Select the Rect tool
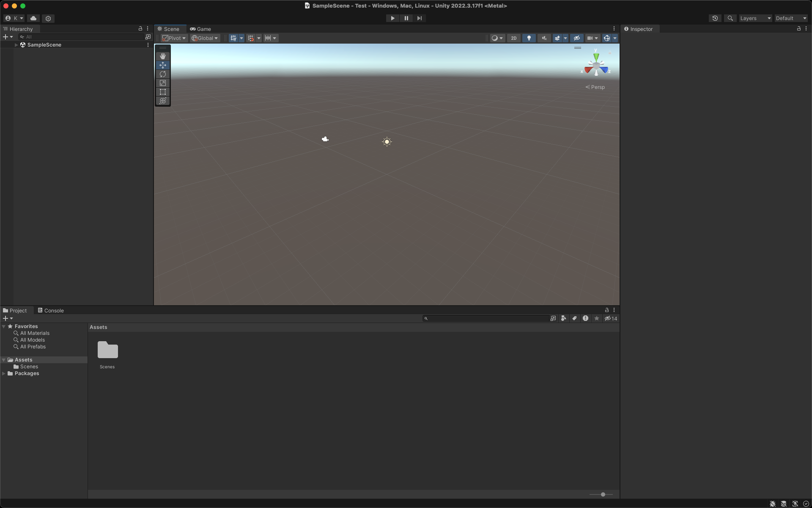This screenshot has width=812, height=508. click(x=163, y=92)
